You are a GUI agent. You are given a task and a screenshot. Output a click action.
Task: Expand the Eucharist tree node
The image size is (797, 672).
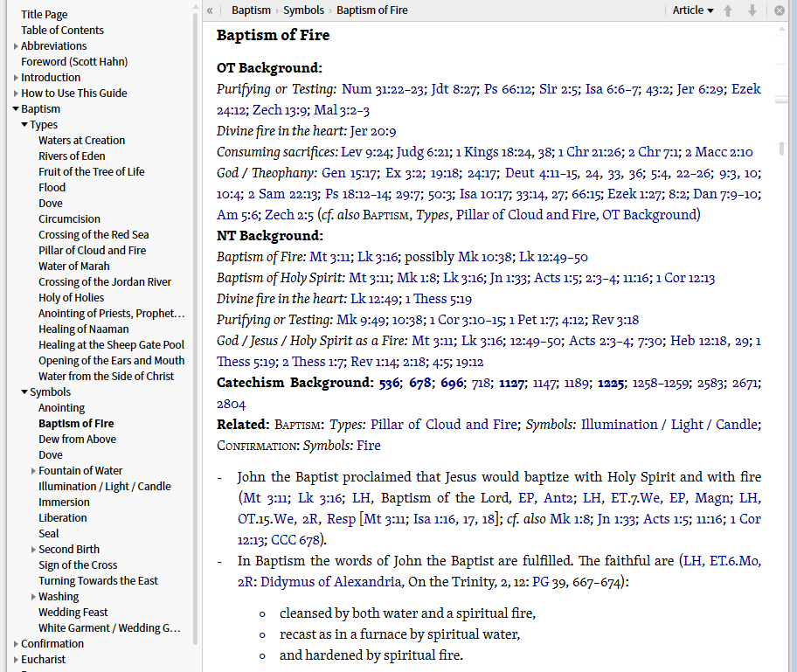(x=16, y=660)
